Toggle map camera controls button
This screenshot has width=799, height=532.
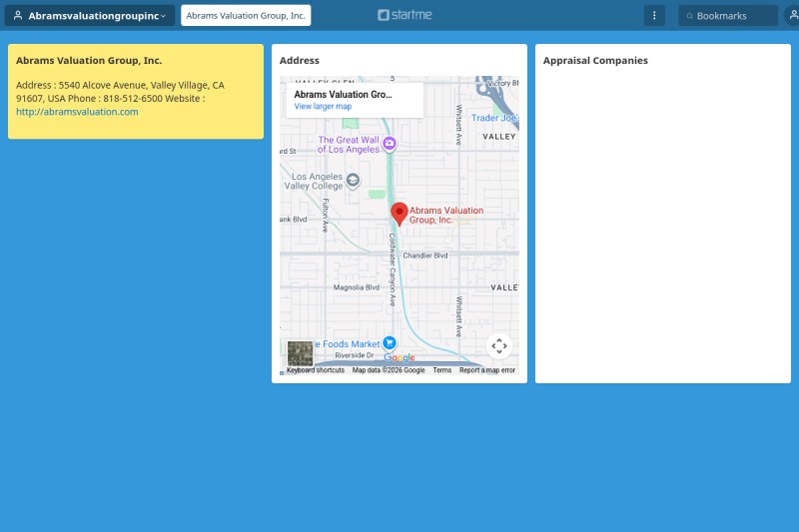(x=498, y=345)
